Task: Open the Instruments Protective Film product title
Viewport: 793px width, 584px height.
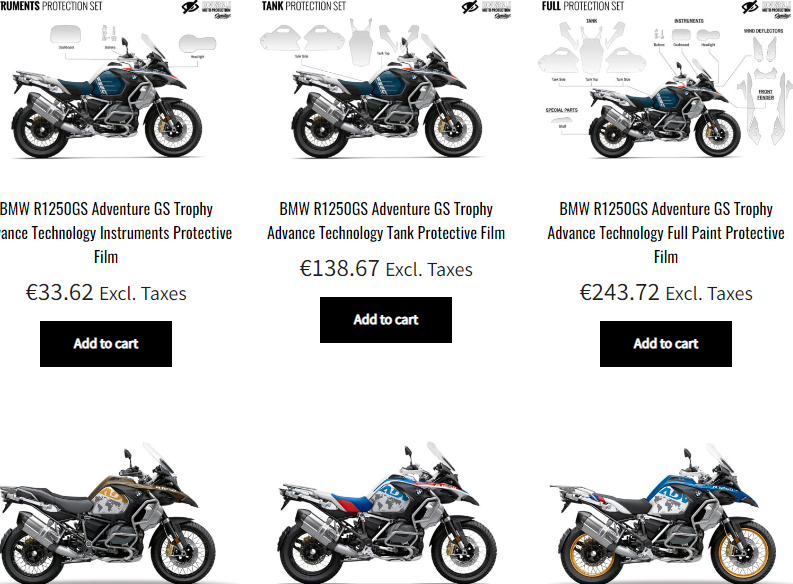Action: click(x=111, y=233)
